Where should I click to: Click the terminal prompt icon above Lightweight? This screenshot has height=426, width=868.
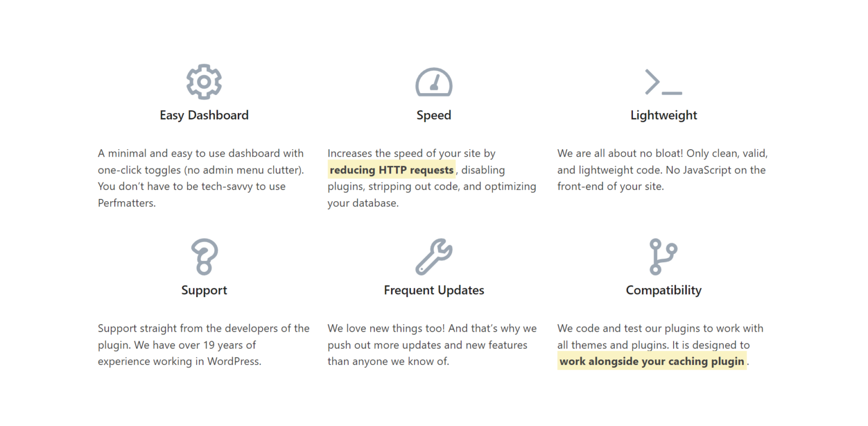click(x=663, y=82)
